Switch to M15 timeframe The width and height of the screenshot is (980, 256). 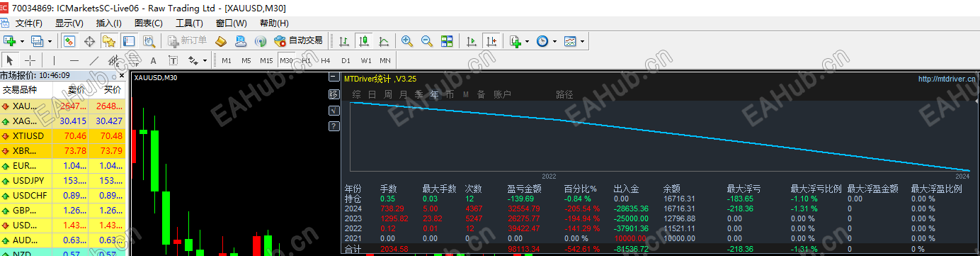point(266,60)
